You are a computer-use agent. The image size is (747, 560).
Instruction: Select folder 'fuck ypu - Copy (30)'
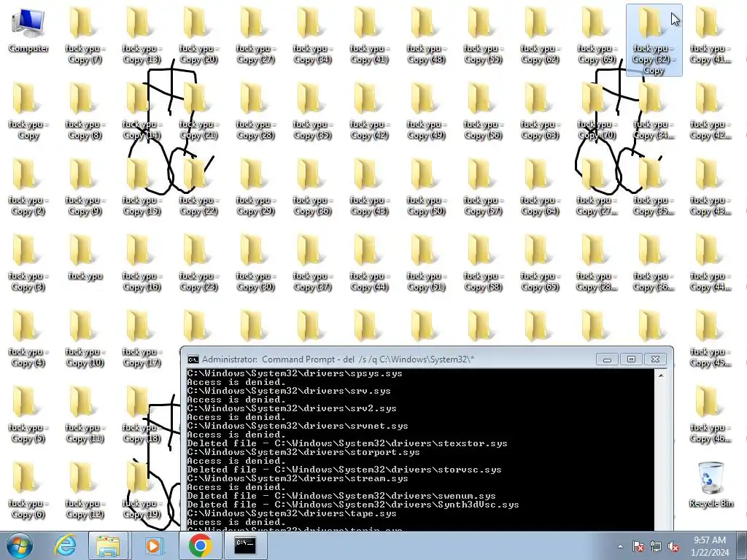pyautogui.click(x=255, y=263)
